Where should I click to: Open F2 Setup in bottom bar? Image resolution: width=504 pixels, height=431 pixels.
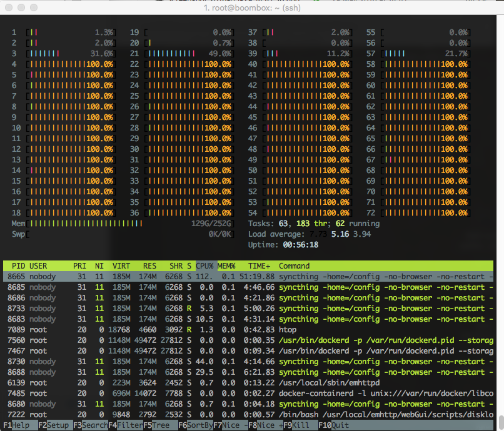53,425
